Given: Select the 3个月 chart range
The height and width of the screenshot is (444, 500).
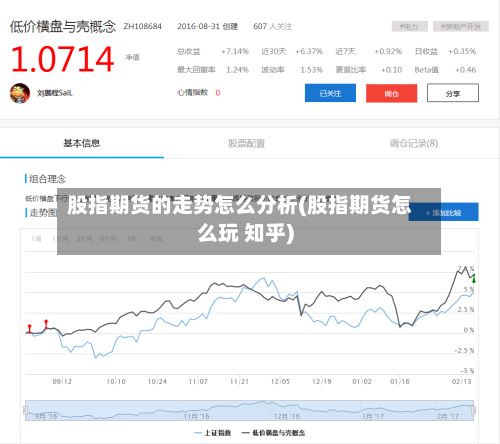Looking at the screenshot, I should (x=84, y=239).
